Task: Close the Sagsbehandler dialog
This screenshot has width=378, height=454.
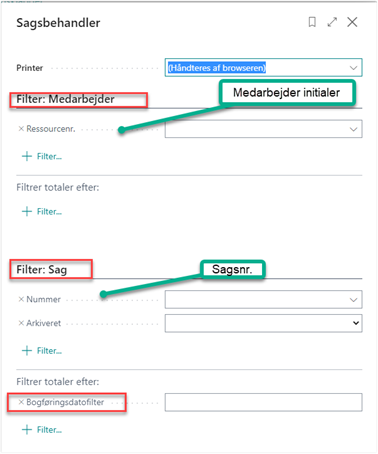Action: [352, 22]
